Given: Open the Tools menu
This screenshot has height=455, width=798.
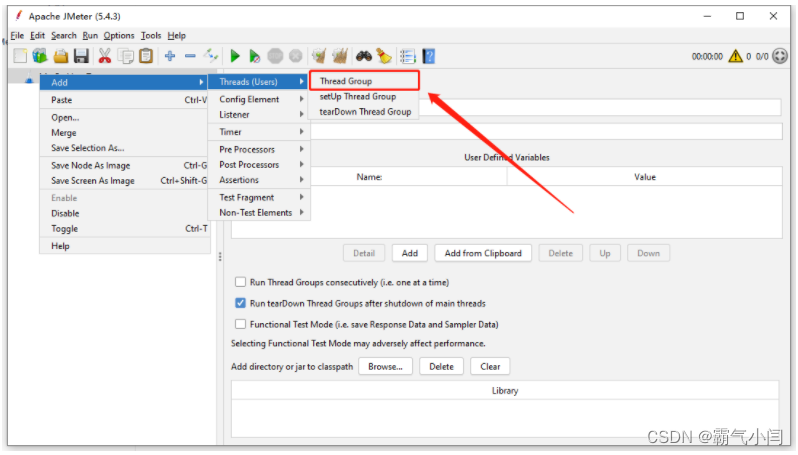Looking at the screenshot, I should (151, 36).
